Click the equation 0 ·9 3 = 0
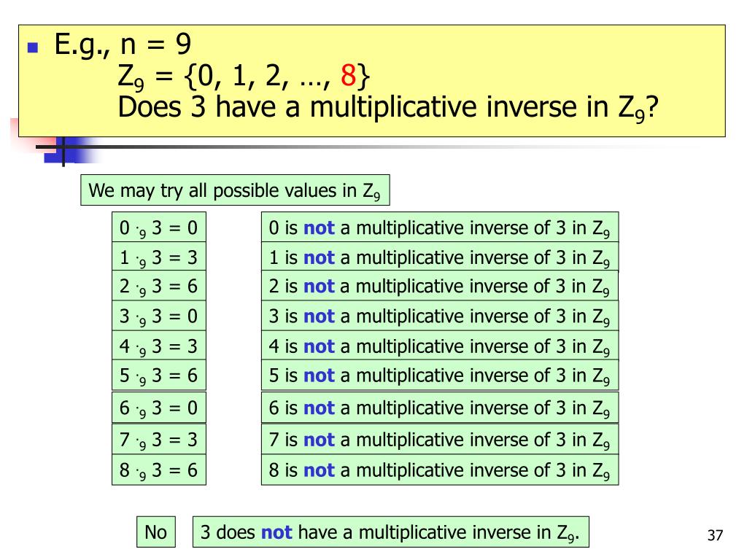This screenshot has width=747, height=560. [x=159, y=227]
